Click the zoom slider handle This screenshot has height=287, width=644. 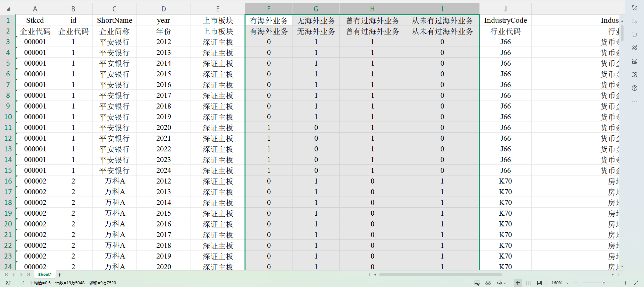point(604,283)
